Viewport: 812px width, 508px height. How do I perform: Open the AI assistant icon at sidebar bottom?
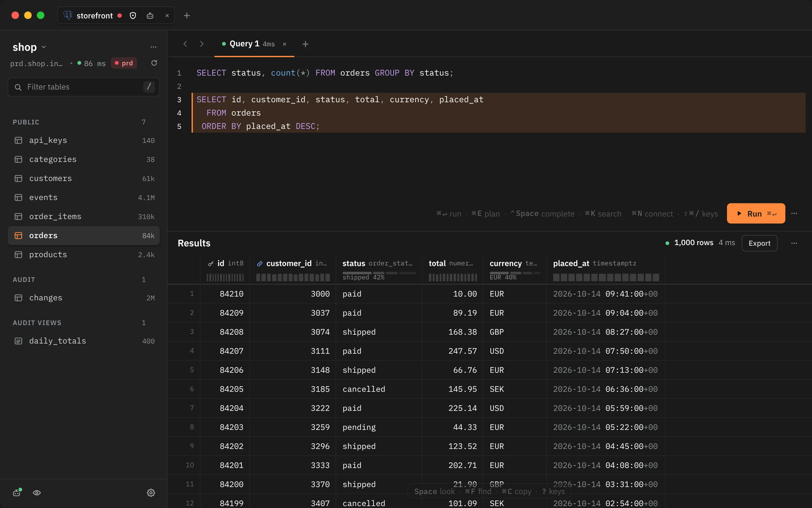(17, 492)
